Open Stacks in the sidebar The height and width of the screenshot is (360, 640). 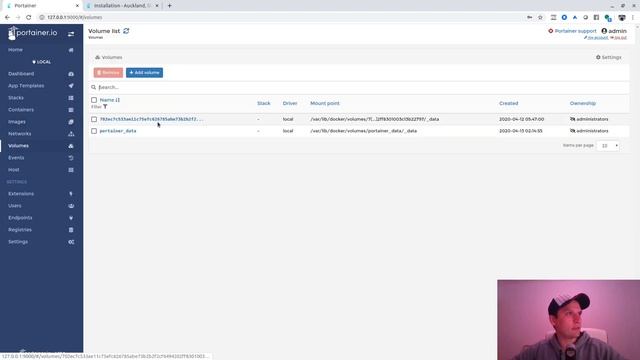click(x=16, y=98)
